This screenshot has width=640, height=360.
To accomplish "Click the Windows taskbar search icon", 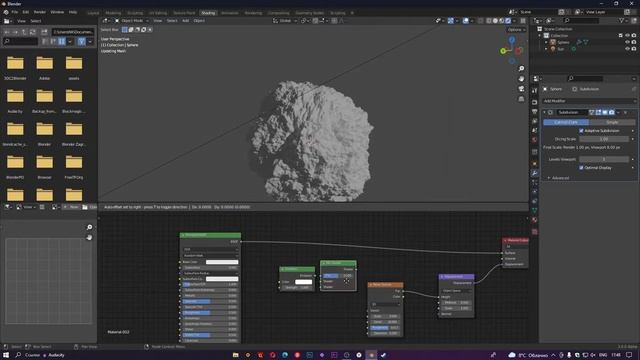I will tap(18, 355).
